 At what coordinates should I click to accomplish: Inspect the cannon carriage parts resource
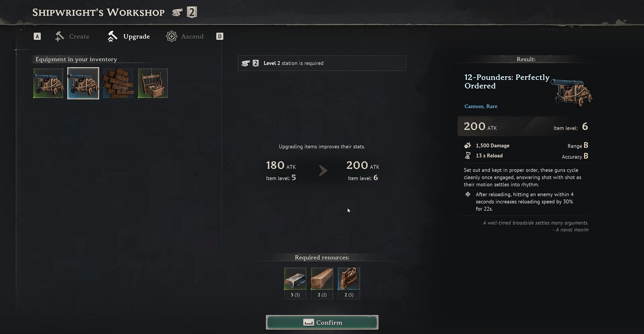point(349,279)
